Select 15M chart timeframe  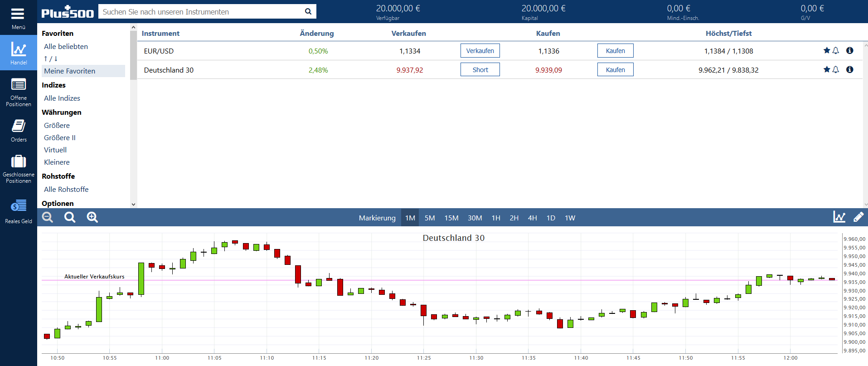click(x=451, y=218)
